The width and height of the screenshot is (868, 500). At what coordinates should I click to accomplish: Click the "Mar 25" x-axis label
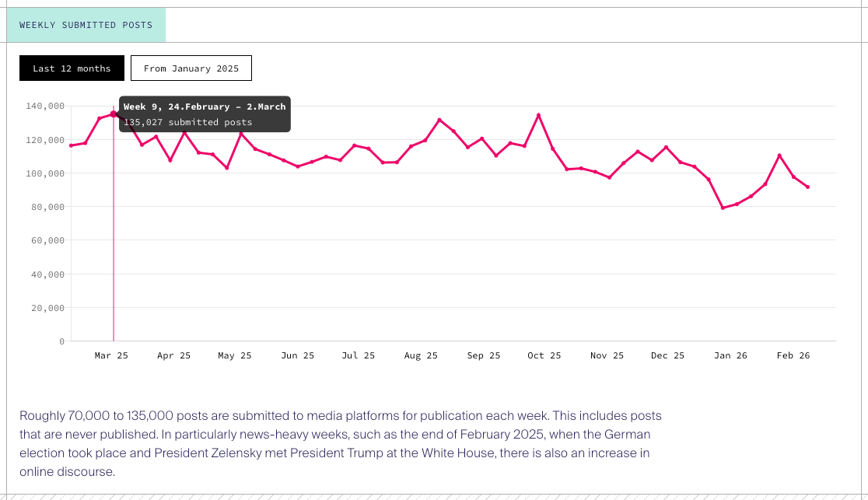click(111, 355)
